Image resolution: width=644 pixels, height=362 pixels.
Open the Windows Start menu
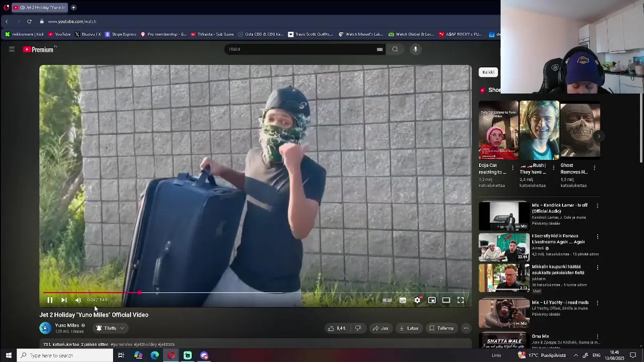tap(9, 355)
